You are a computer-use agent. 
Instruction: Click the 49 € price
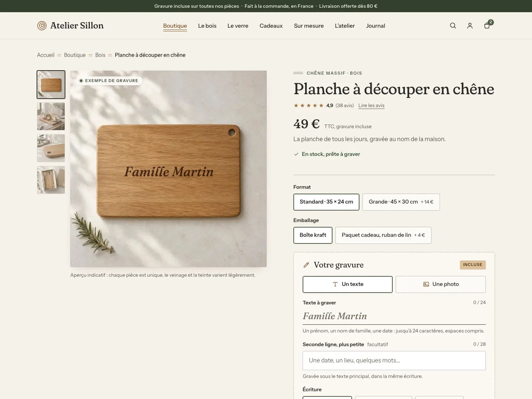307,124
